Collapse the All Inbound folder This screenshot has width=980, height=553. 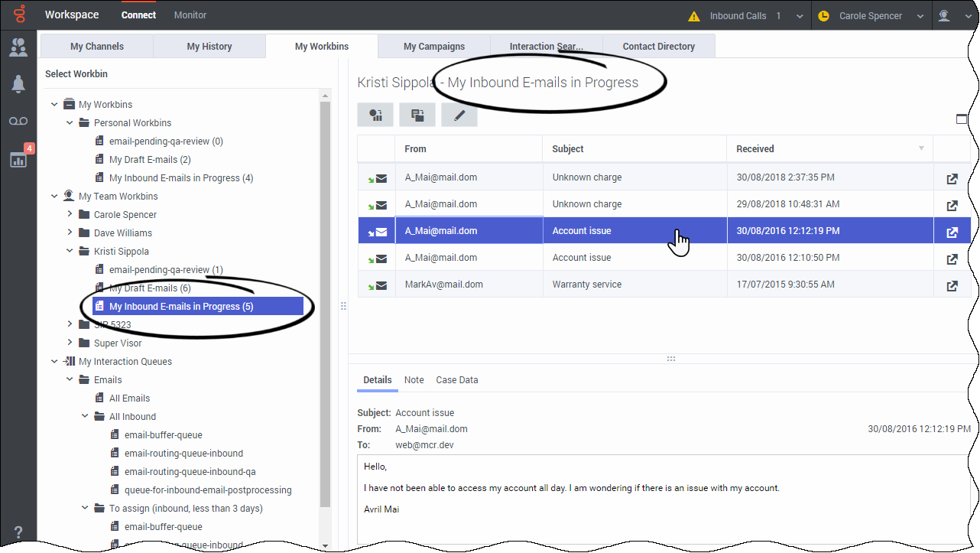coord(85,417)
